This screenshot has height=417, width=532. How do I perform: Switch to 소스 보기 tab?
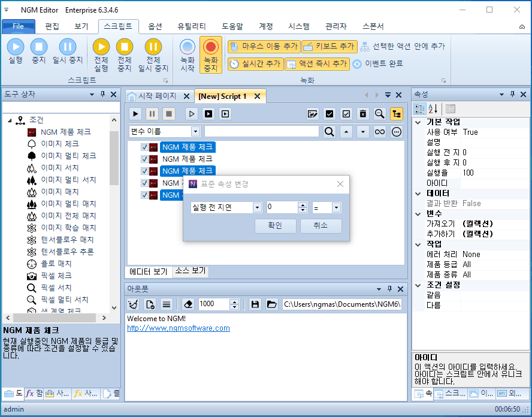tap(191, 271)
